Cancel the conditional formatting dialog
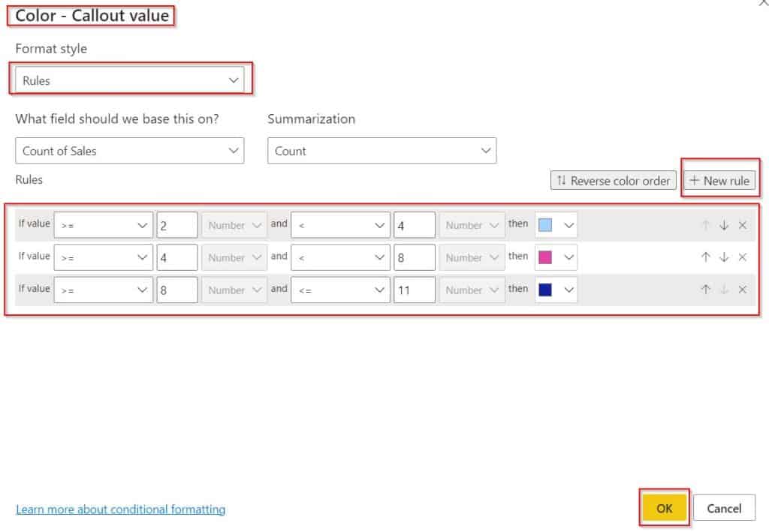 (724, 508)
